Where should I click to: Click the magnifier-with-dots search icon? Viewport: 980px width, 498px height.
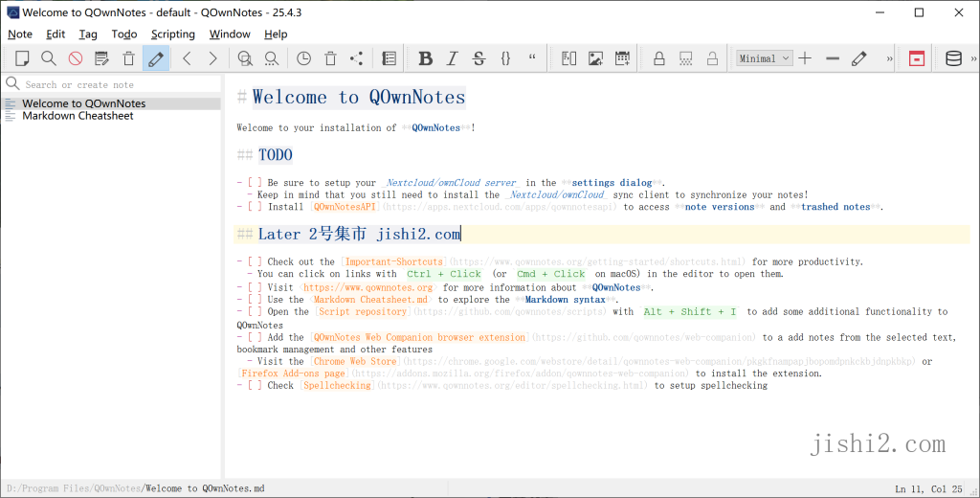point(271,58)
